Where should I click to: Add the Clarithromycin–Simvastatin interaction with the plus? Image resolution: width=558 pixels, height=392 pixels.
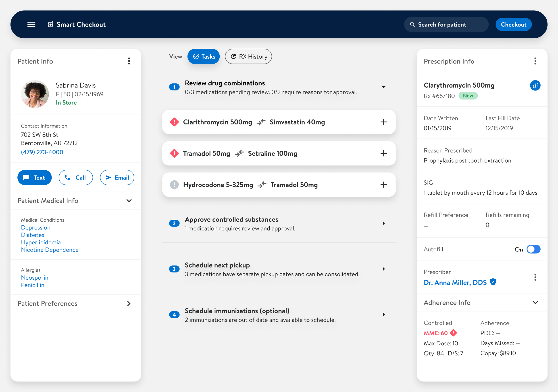383,122
